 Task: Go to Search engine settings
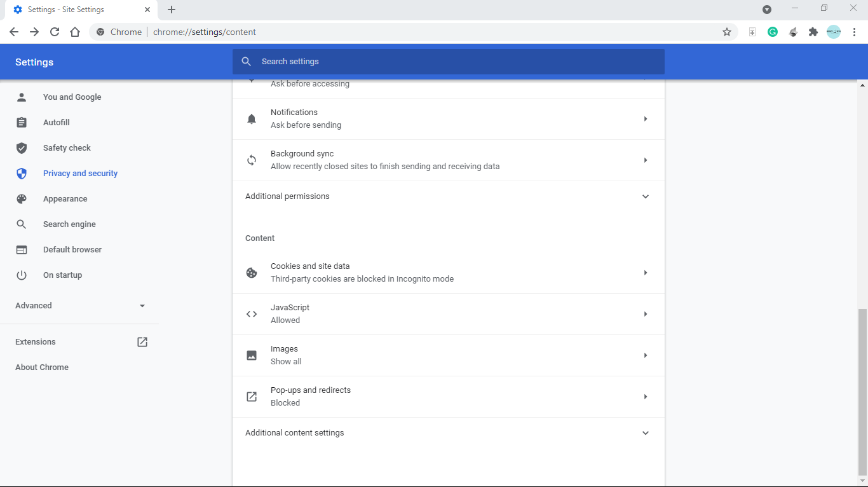(69, 224)
